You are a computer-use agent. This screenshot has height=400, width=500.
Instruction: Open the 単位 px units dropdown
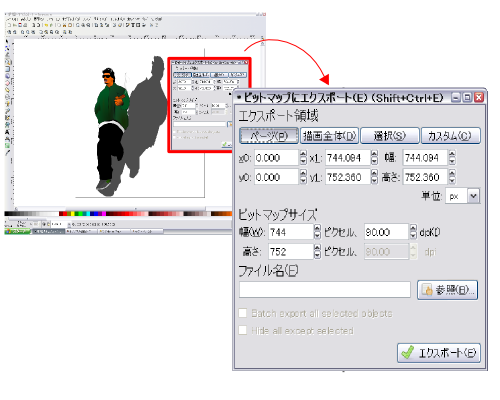pos(463,196)
